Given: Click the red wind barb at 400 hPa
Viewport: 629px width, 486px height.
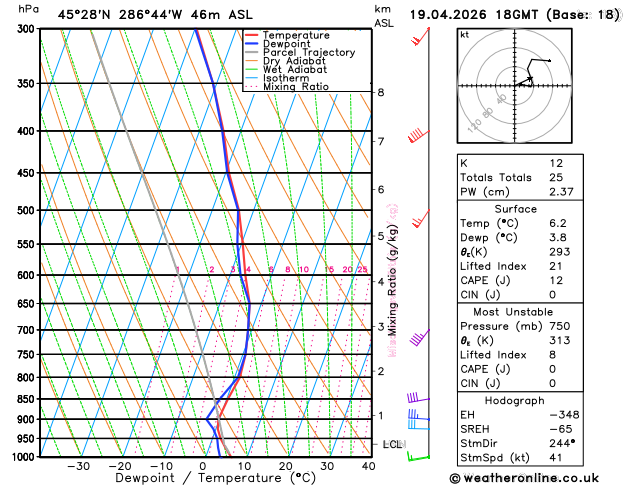Looking at the screenshot, I should [419, 136].
